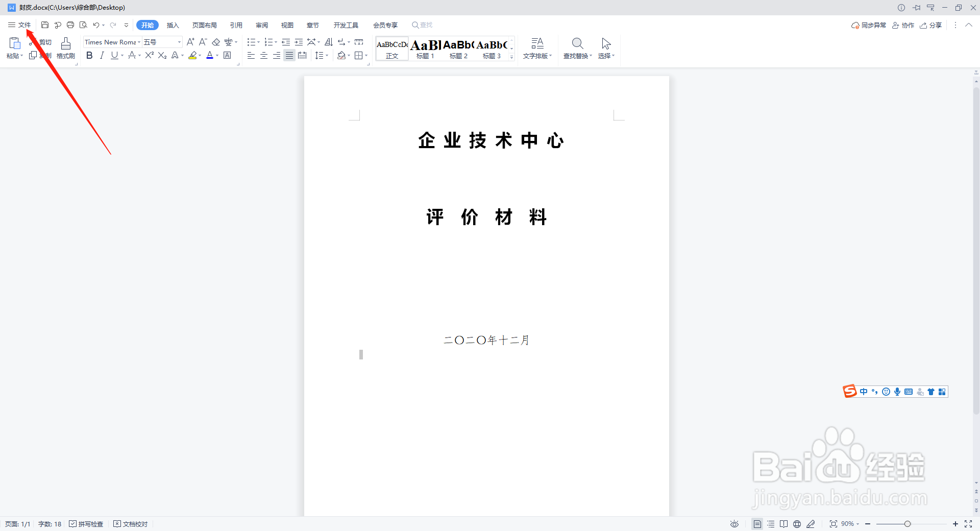Open Print Preview from quick access toolbar

83,25
